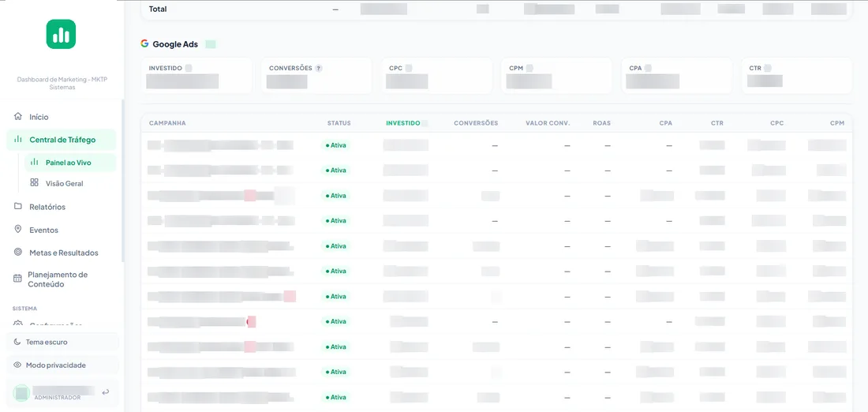Select Painel ao Vivo in sidebar
868x412 pixels.
(70, 163)
